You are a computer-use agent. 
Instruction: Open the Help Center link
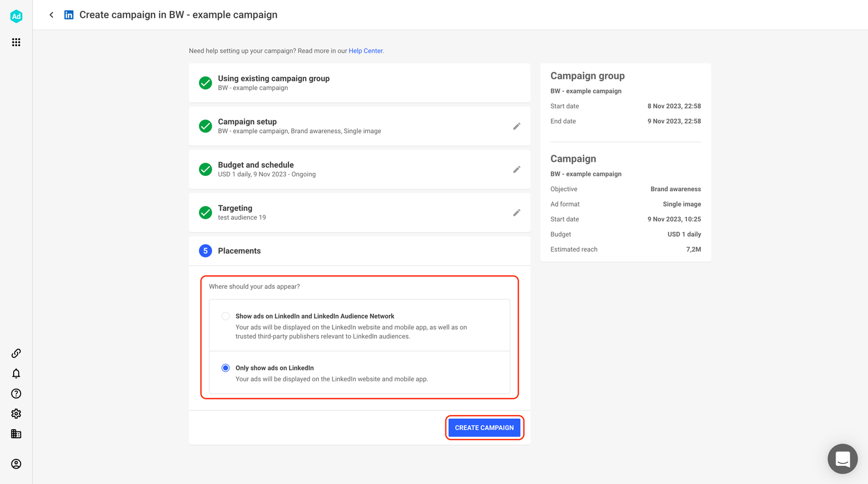pos(366,51)
